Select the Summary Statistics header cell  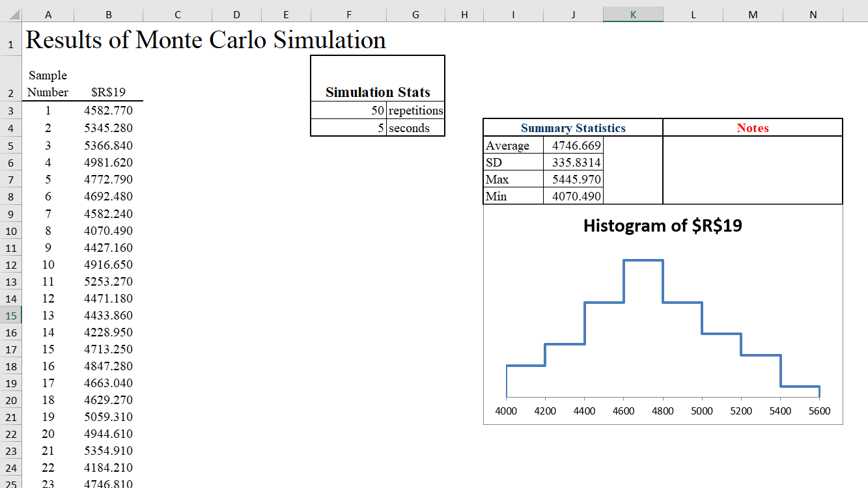(573, 128)
